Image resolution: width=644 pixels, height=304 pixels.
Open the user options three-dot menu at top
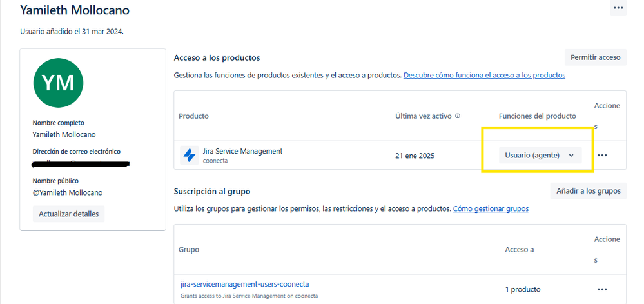[x=618, y=8]
